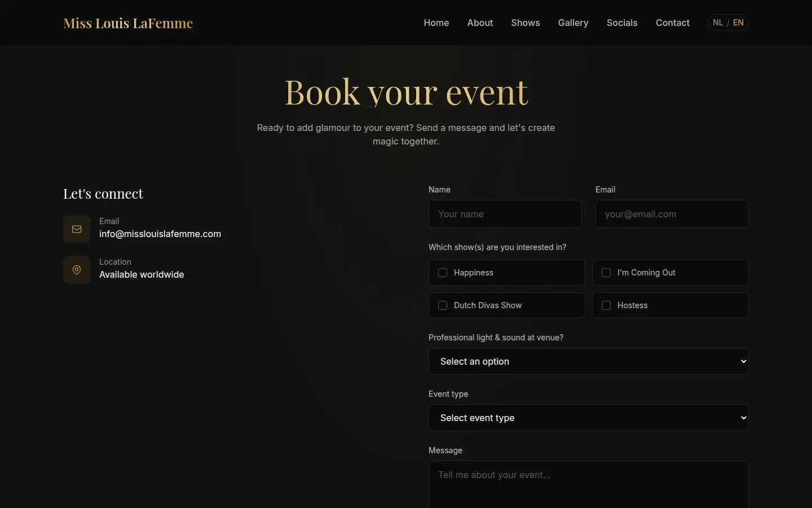Navigate to Shows in the header
Viewport: 812px width, 508px height.
[x=526, y=23]
